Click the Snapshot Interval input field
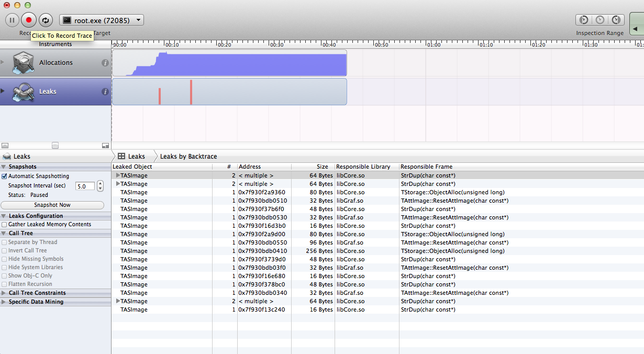Image resolution: width=644 pixels, height=354 pixels. [x=84, y=186]
